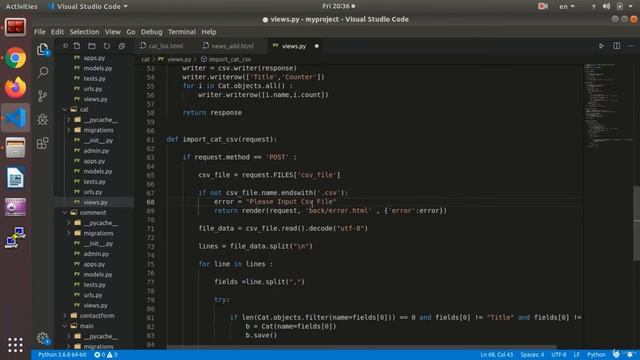Viewport: 640px width, 360px height.
Task: Click the feedback smiley in status bar
Action: click(616, 354)
